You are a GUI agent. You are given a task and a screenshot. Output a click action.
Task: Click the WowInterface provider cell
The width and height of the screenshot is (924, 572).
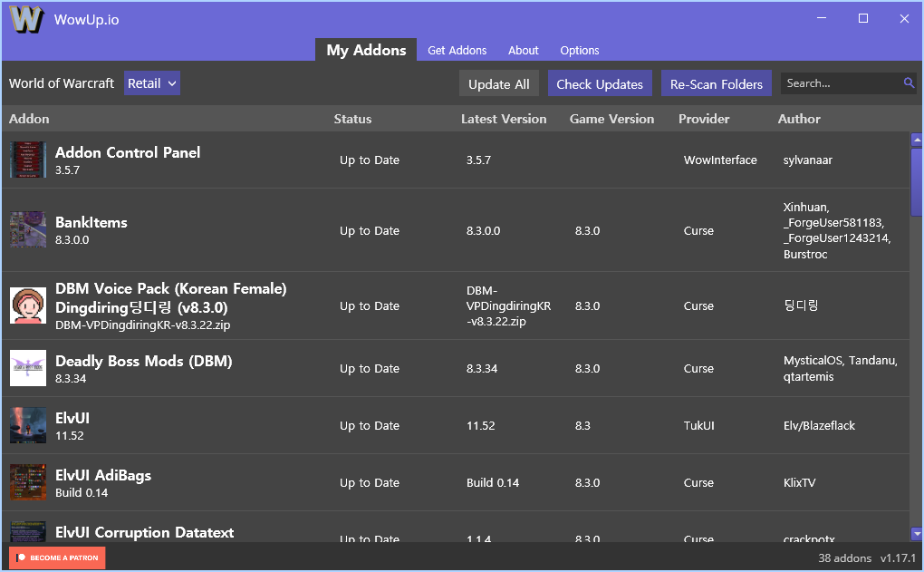720,160
